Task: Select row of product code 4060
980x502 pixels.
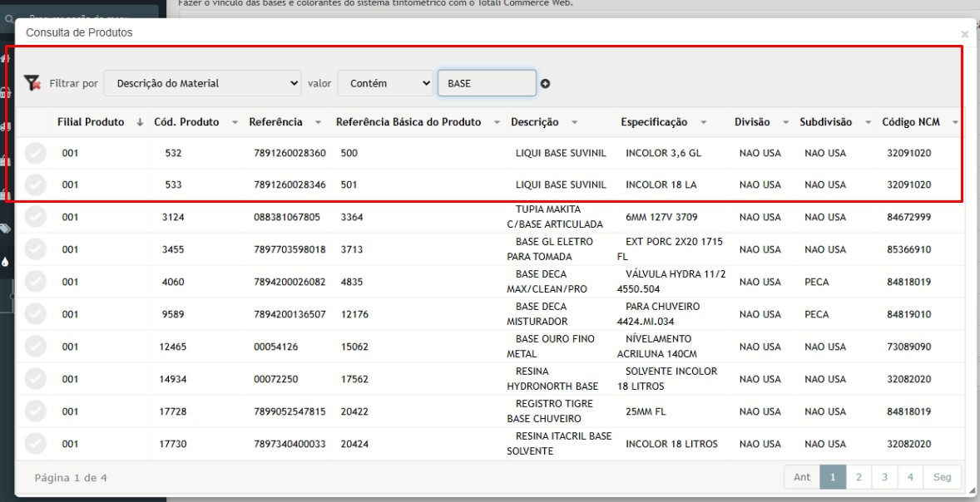Action: (x=36, y=282)
